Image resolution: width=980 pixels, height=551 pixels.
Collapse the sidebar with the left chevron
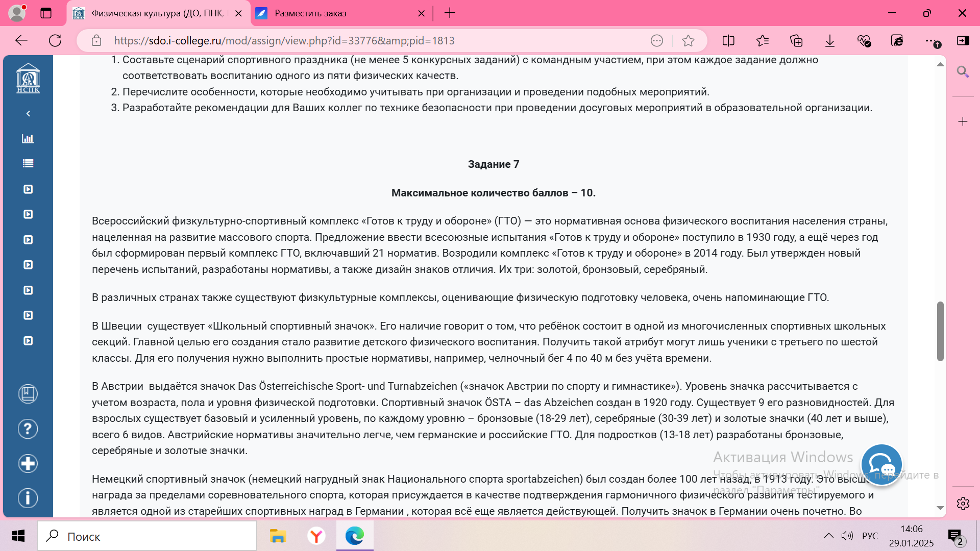(28, 113)
